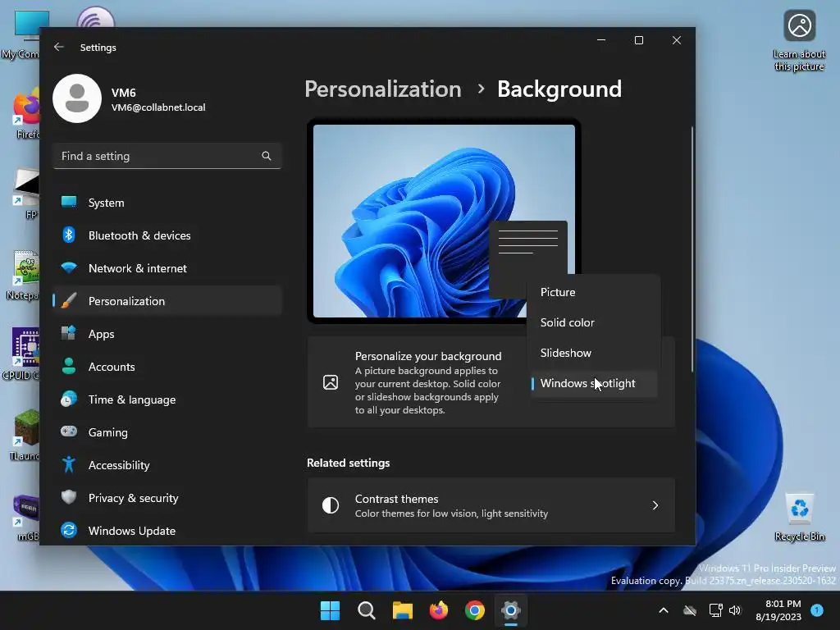840x630 pixels.
Task: Click the Settings window vertical scrollbar
Action: click(692, 249)
